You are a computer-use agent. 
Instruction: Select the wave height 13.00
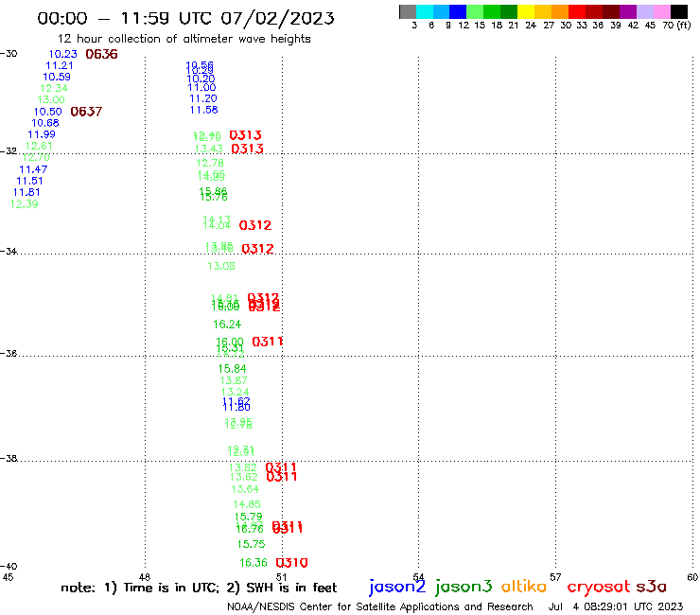tap(51, 99)
